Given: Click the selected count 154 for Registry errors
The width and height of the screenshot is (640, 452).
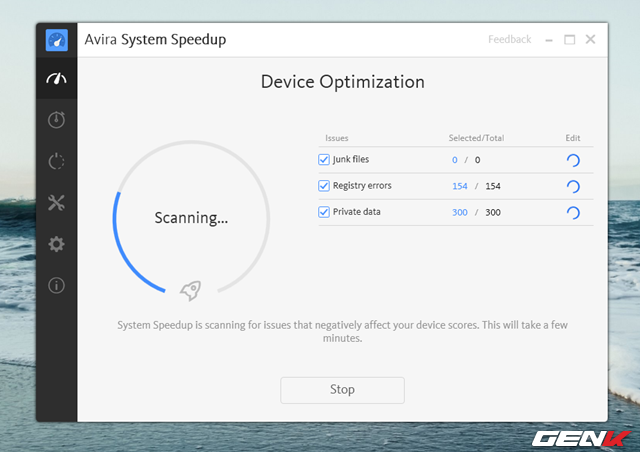Looking at the screenshot, I should 460,186.
